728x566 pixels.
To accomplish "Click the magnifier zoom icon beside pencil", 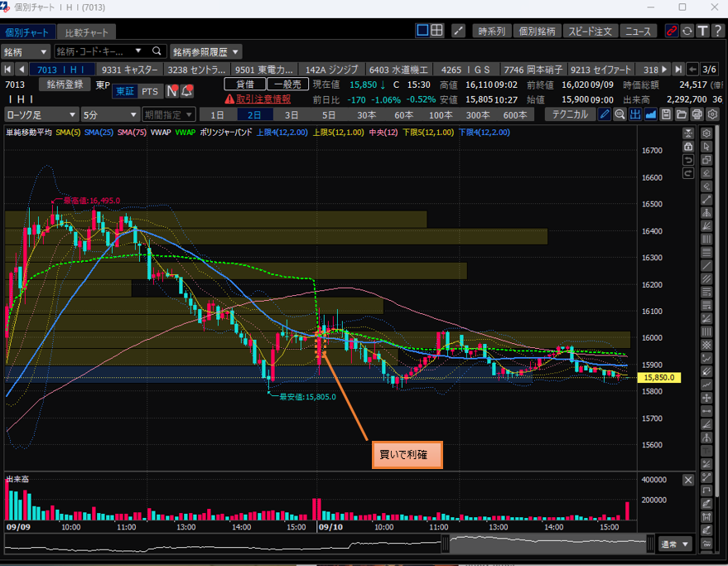I will pyautogui.click(x=619, y=114).
